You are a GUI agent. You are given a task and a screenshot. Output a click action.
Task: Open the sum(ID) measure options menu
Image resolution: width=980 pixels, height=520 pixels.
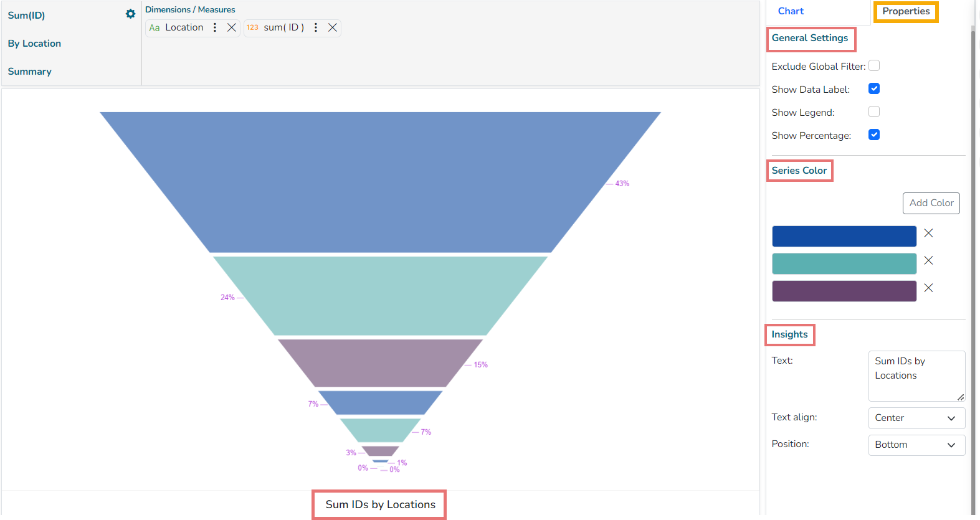pyautogui.click(x=316, y=27)
